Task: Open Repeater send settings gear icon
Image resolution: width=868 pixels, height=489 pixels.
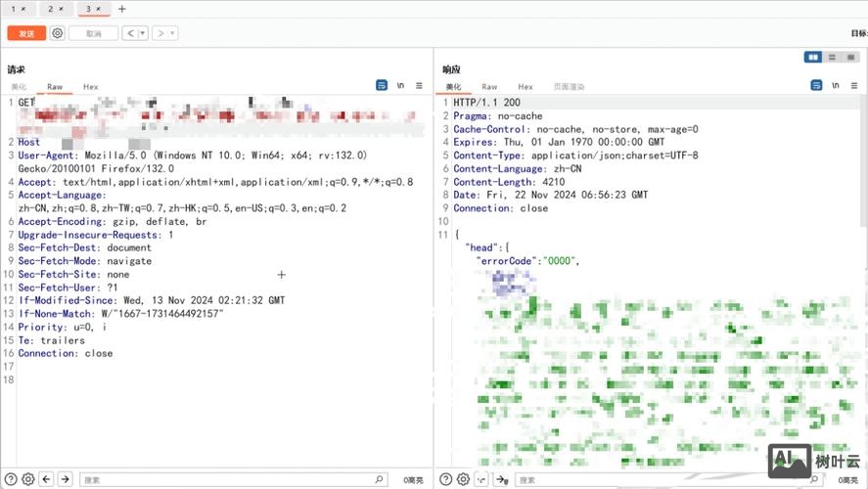Action: point(57,33)
